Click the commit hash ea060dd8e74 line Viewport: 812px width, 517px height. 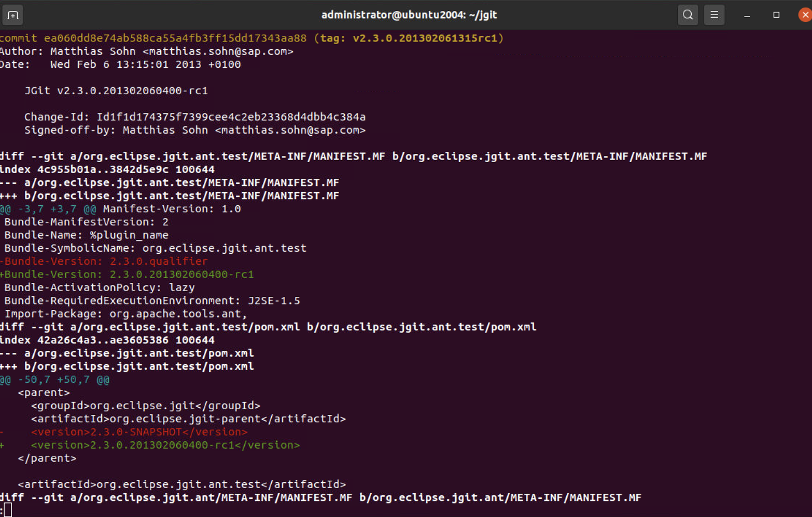[x=251, y=38]
